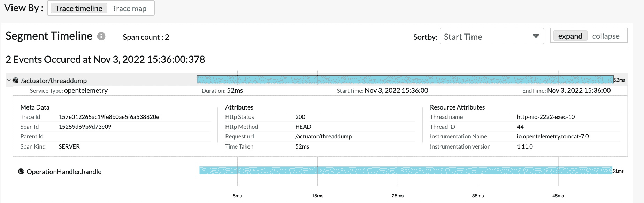
Task: Select the Trace timeline view
Action: [79, 8]
